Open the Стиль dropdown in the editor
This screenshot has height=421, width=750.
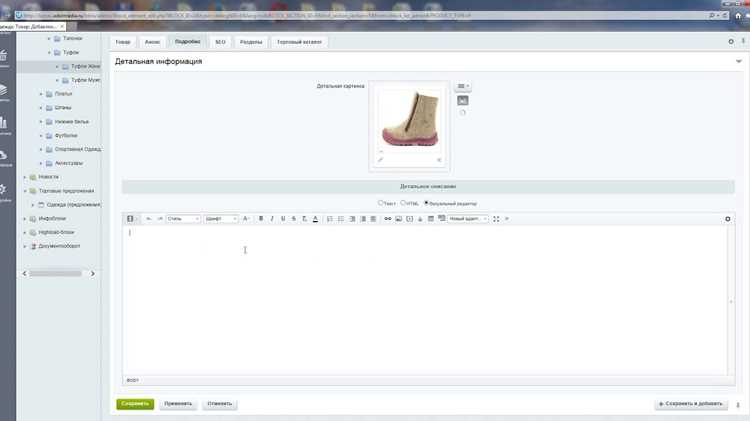point(183,219)
